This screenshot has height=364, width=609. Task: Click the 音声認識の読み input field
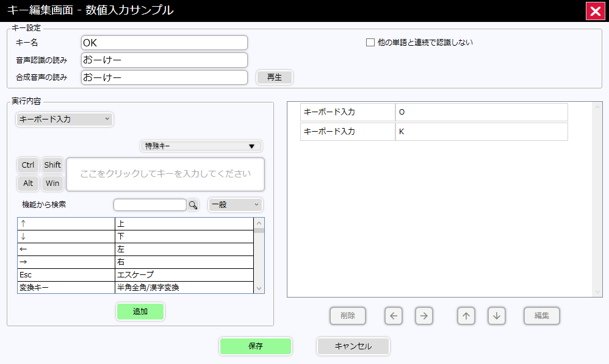(164, 60)
